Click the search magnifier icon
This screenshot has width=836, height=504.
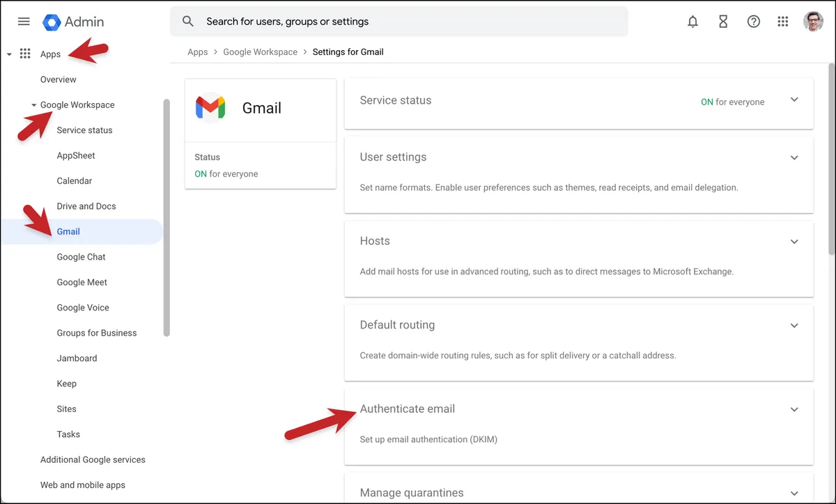point(188,22)
